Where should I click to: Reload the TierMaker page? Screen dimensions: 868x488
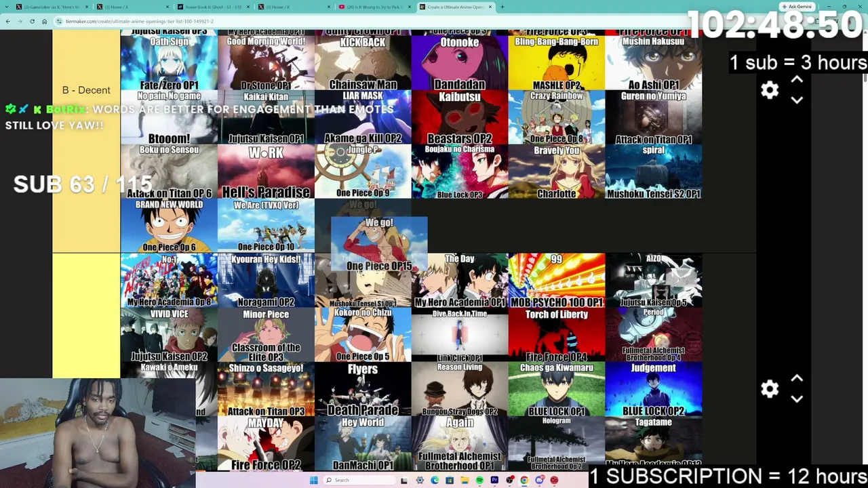click(32, 21)
